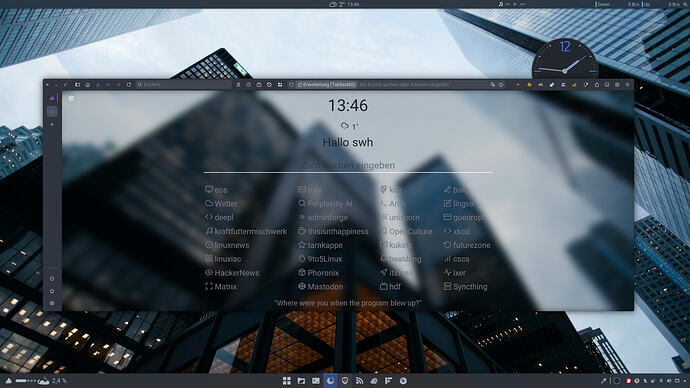
Task: Open the lxer link
Action: click(455, 273)
